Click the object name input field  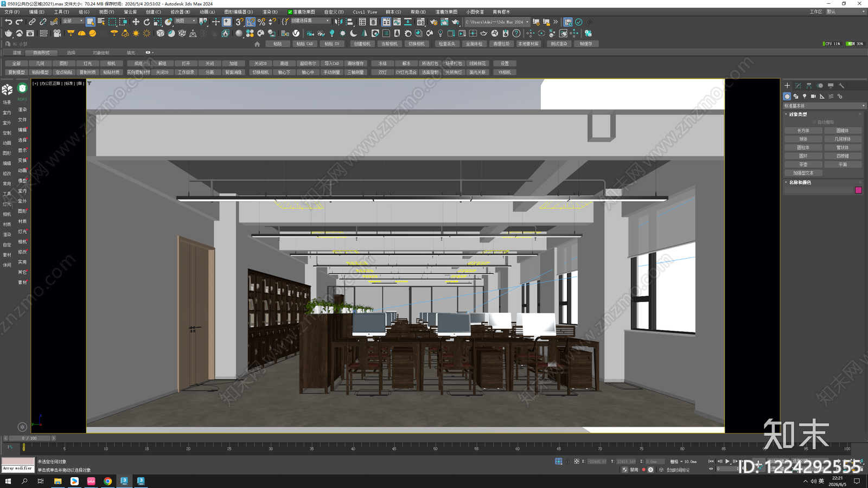pos(819,190)
